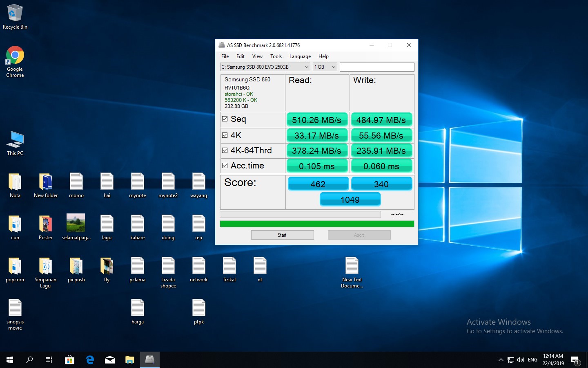
Task: Select the picpush folder icon
Action: [76, 270]
